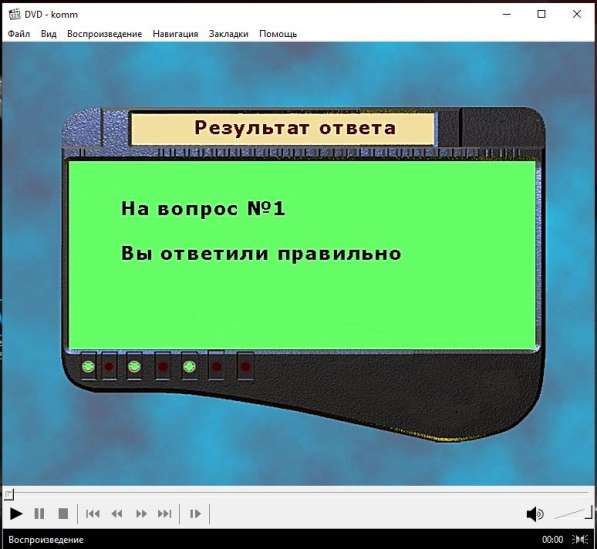Click the Результат ответа title banner
Image resolution: width=597 pixels, height=549 pixels.
283,128
